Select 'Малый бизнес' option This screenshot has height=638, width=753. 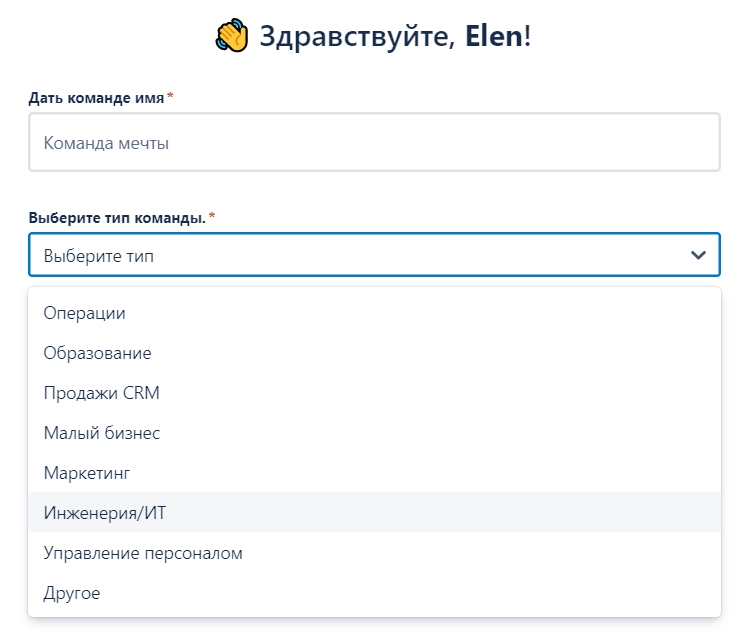(102, 433)
